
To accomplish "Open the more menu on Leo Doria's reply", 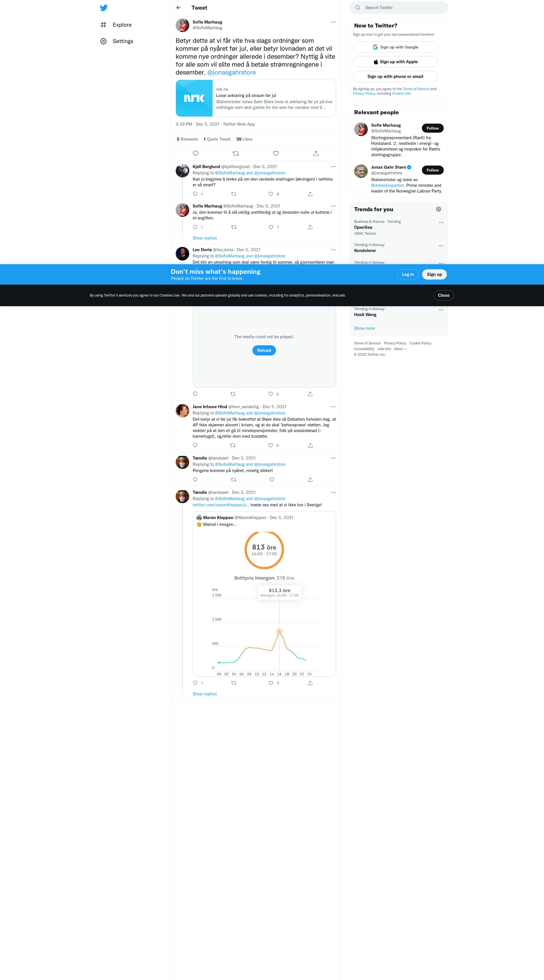I will coord(333,249).
